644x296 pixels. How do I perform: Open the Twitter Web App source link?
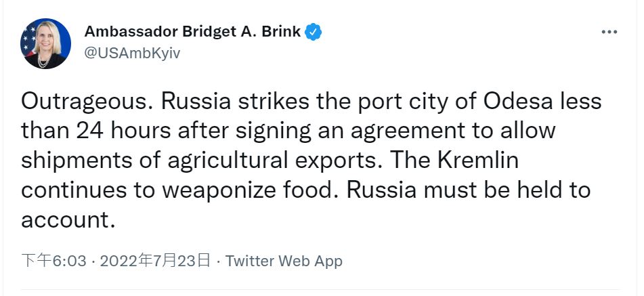tap(284, 261)
